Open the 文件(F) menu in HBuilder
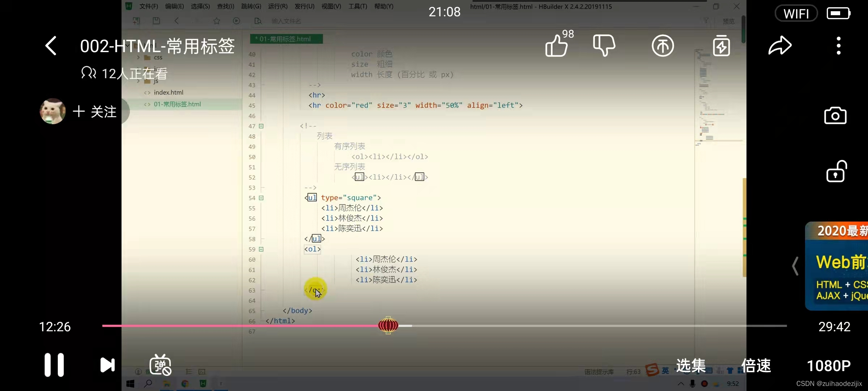This screenshot has width=868, height=391. click(x=149, y=6)
